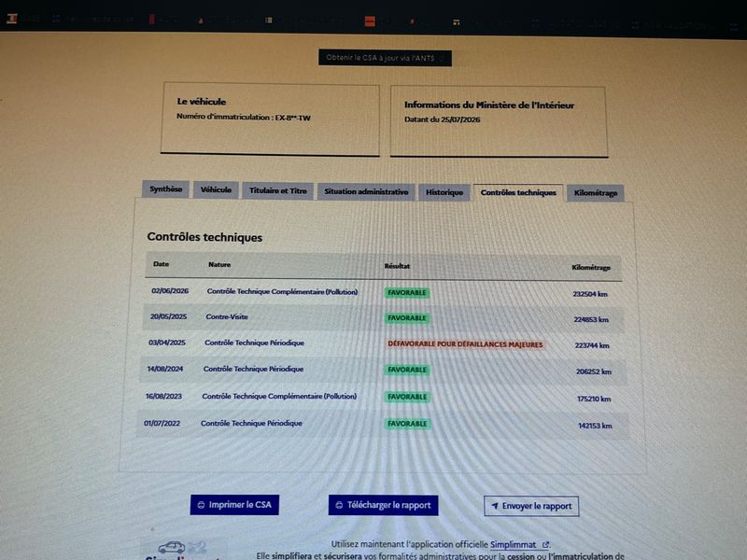
Task: Switch to the Véhicule tab
Action: pos(216,189)
